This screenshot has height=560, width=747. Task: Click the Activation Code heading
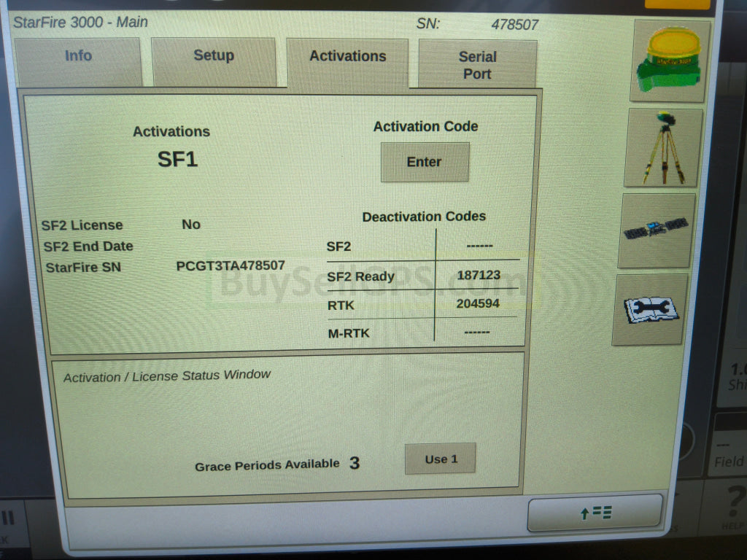(425, 126)
